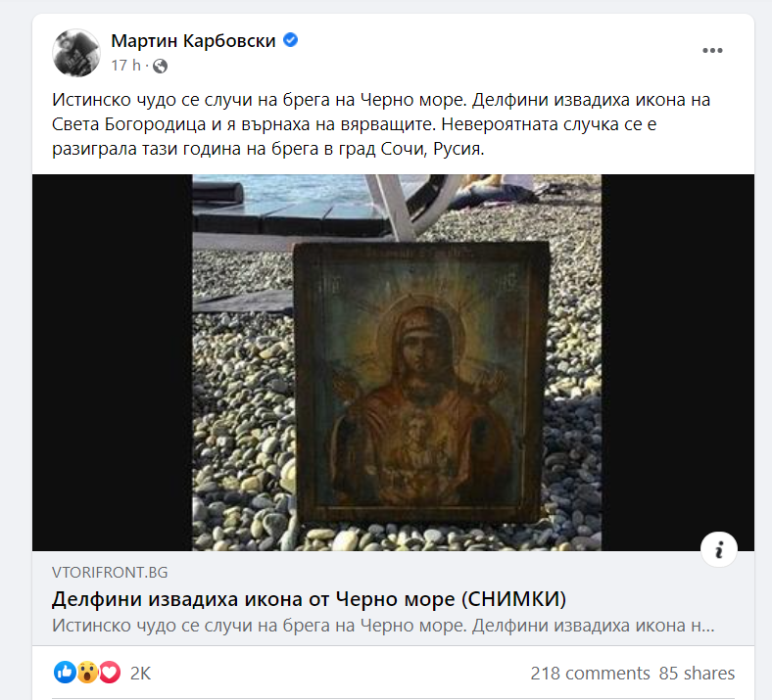Open the 2K reactions count list
772x700 pixels.
click(x=140, y=673)
